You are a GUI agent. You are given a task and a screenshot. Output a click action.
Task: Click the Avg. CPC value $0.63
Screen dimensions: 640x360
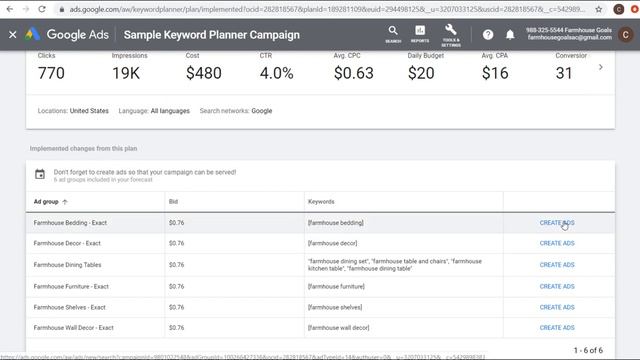353,73
